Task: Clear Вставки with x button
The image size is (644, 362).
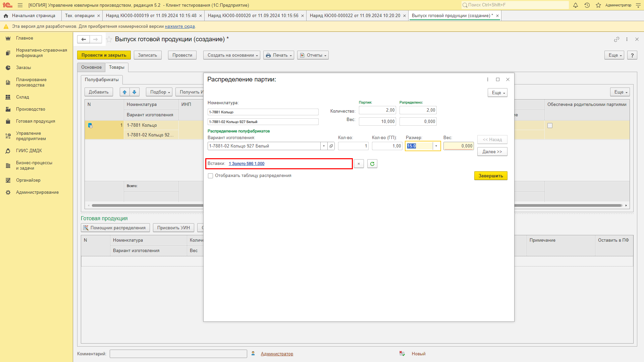Action: tap(359, 164)
